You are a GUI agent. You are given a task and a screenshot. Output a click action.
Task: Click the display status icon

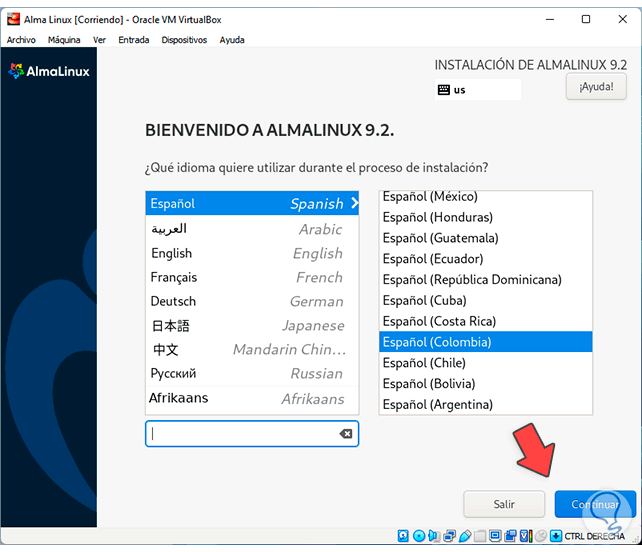(x=495, y=536)
